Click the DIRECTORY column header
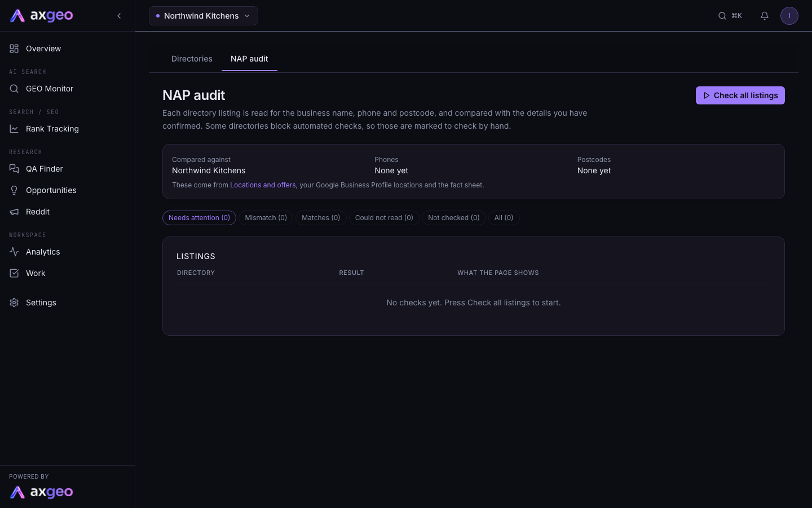 point(196,273)
